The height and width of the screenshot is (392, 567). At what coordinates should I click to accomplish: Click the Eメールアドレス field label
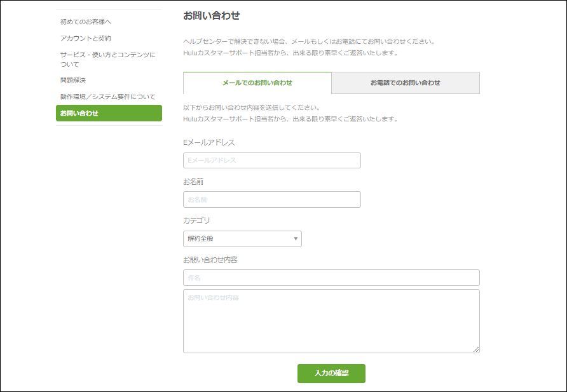coord(208,142)
